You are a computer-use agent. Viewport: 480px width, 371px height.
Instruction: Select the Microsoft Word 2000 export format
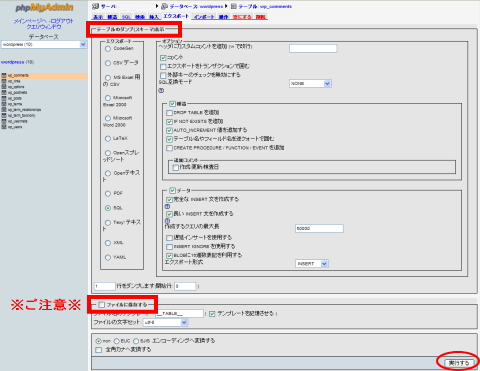click(108, 118)
